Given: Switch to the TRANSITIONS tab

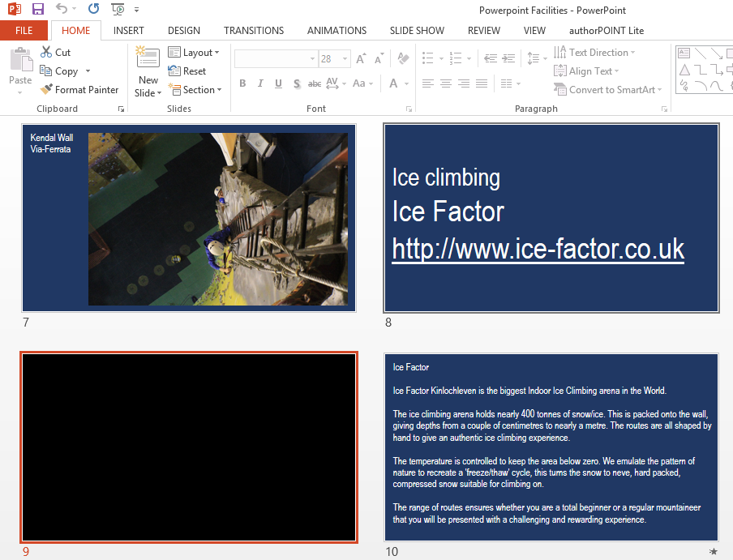Looking at the screenshot, I should [253, 30].
